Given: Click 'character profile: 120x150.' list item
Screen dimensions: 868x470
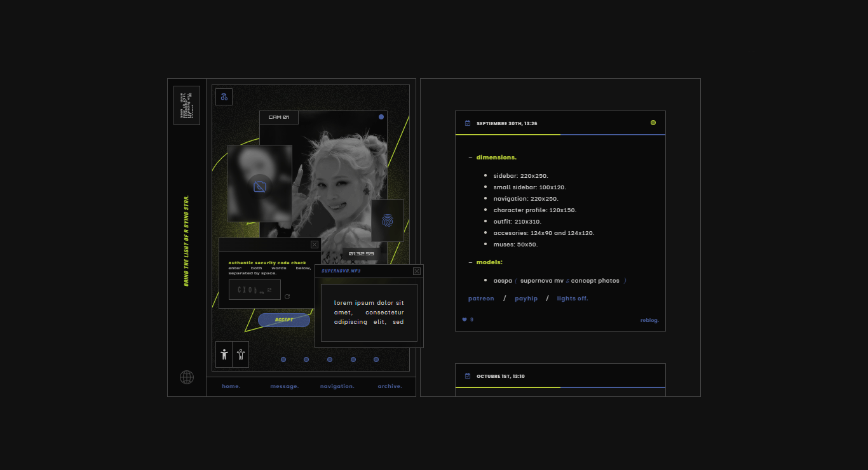Looking at the screenshot, I should [535, 210].
